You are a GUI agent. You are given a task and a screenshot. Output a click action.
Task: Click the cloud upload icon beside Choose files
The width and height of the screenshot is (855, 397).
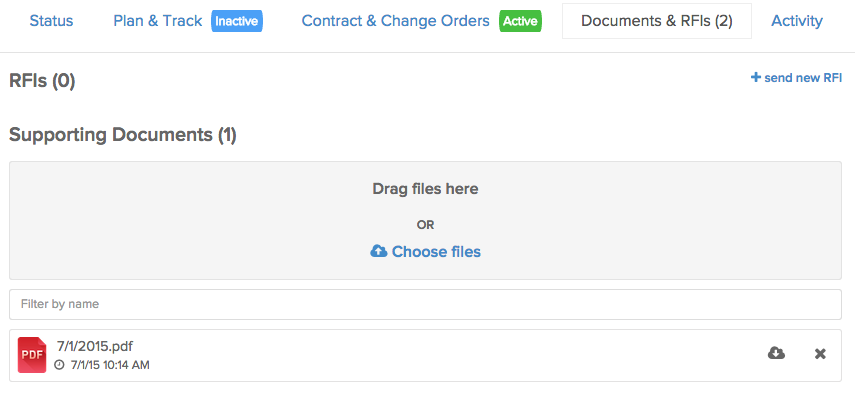[x=378, y=251]
